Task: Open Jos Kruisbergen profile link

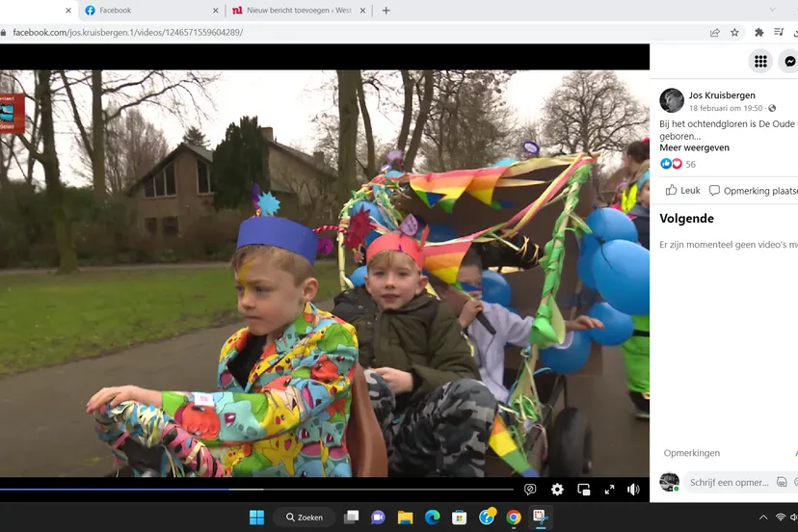Action: (722, 95)
